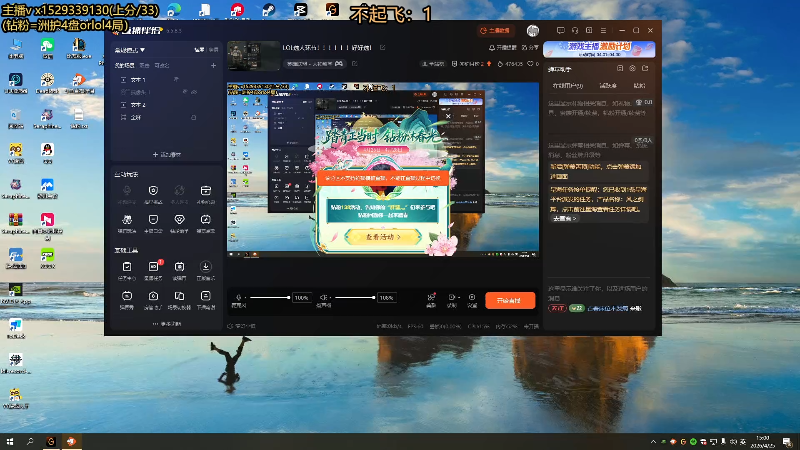Open the QQ penguin desktop icon
The image size is (800, 450).
tap(47, 153)
